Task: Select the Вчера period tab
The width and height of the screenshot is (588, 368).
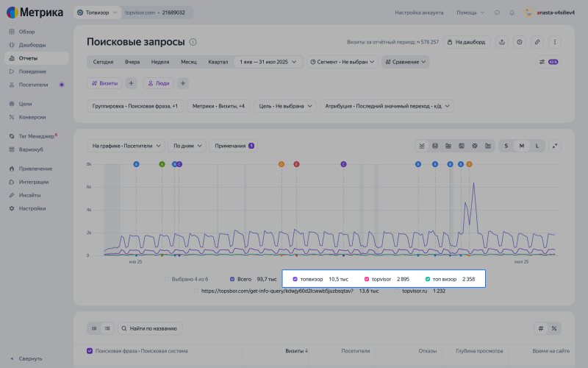Action: coord(132,62)
